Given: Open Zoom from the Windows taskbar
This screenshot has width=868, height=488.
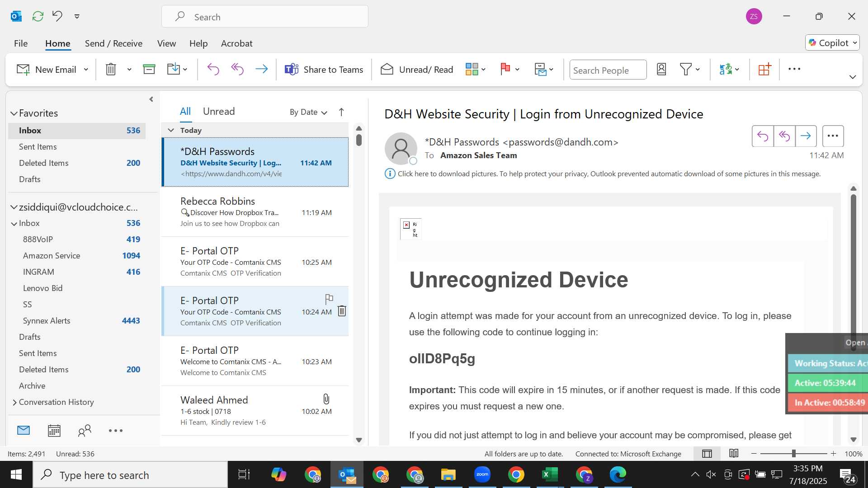Looking at the screenshot, I should point(482,474).
